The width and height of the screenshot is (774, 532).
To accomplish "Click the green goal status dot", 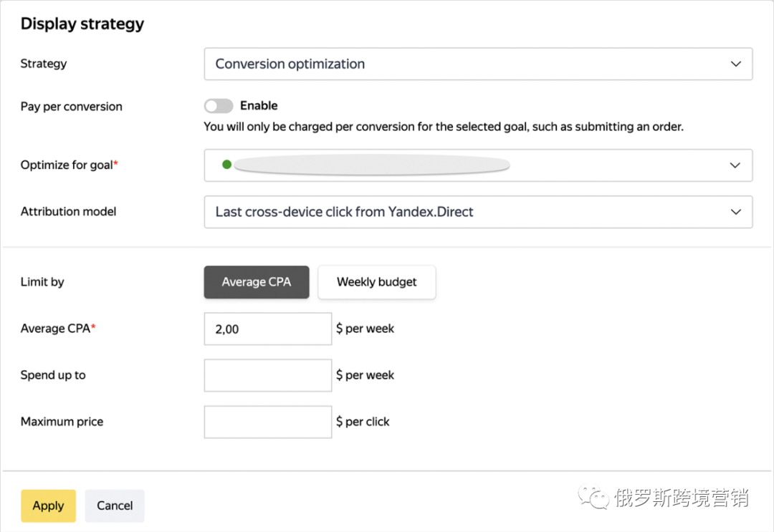I will pyautogui.click(x=226, y=165).
